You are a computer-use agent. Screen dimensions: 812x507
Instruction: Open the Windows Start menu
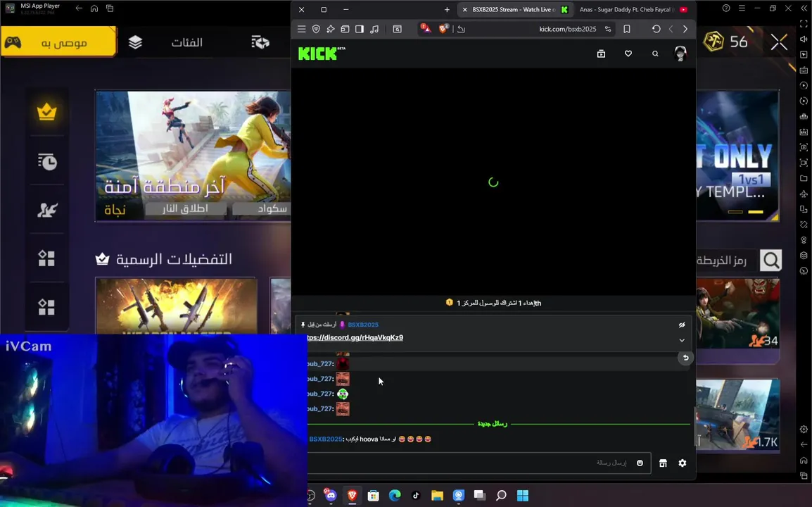pyautogui.click(x=523, y=496)
